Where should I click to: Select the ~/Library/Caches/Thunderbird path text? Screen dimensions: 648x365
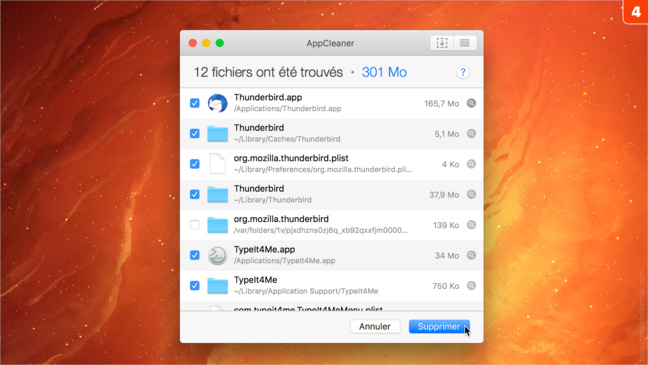coord(287,139)
